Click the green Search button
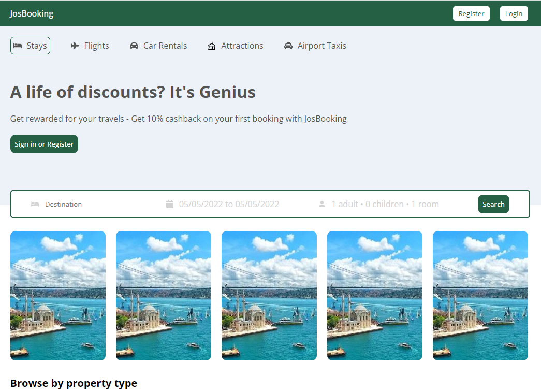 493,204
